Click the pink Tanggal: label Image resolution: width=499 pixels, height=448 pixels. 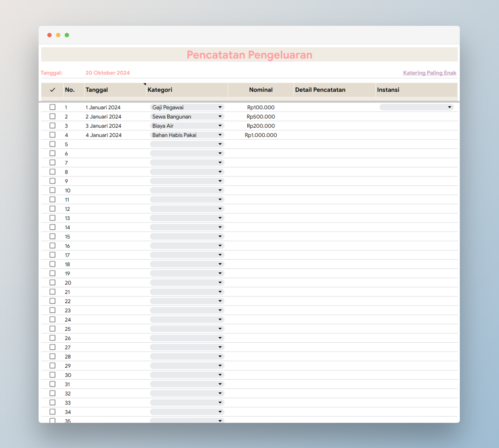pos(52,73)
